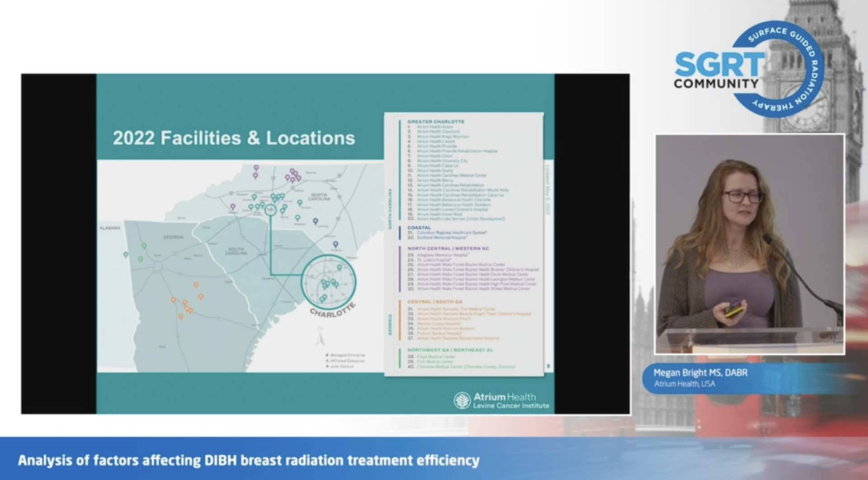Click the 2022 Facilities & Locations slide title
Screen dimensions: 868x480
tap(234, 138)
